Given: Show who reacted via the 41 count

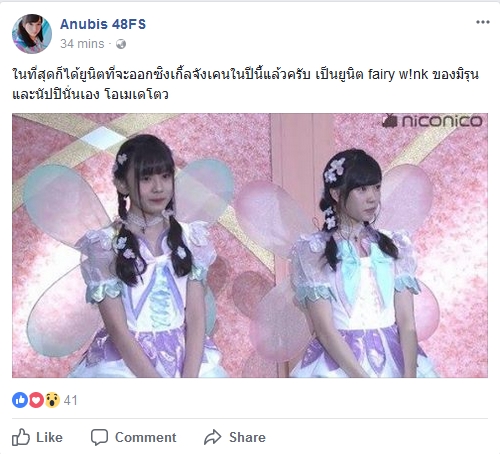Looking at the screenshot, I should tap(70, 400).
